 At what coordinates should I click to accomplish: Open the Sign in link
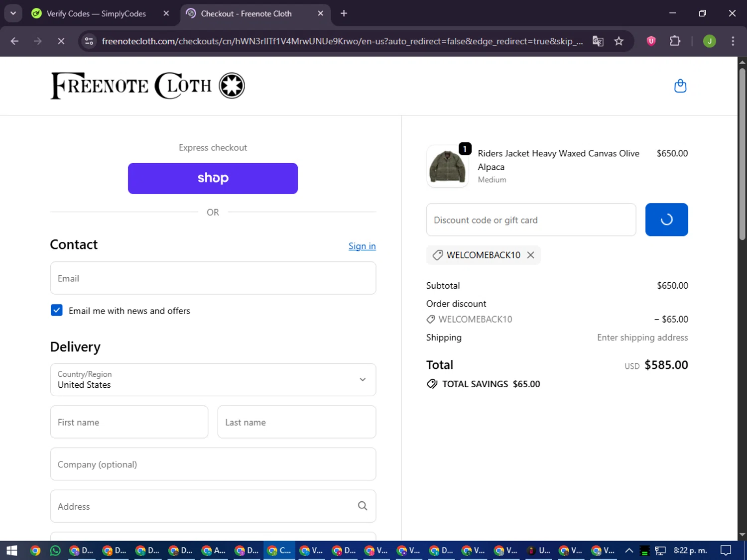[362, 246]
